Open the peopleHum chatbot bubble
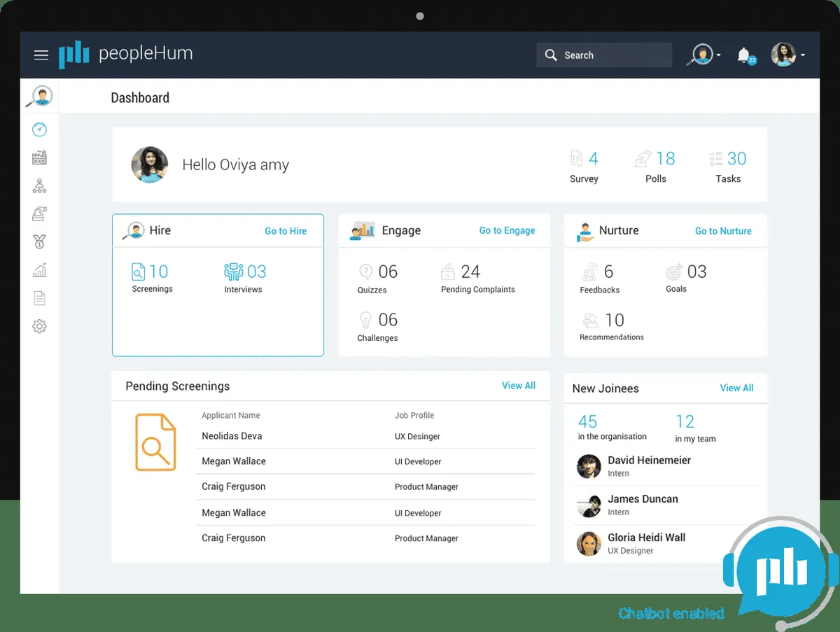Image resolution: width=840 pixels, height=632 pixels. coord(780,564)
